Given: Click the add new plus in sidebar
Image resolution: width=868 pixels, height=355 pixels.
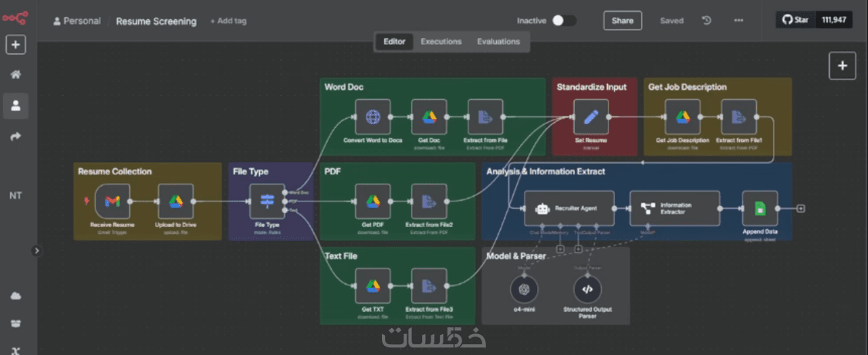Looking at the screenshot, I should tap(15, 45).
